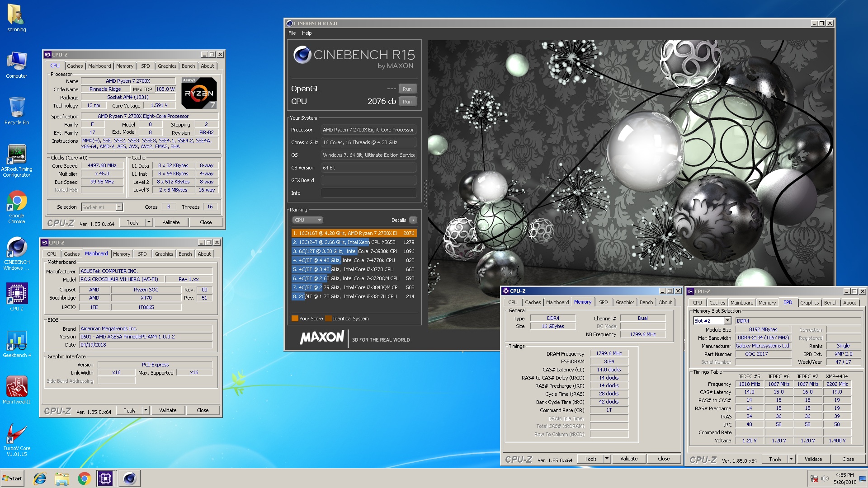Click Tools button in SPD CPU-Z window
The image size is (868, 488).
pyautogui.click(x=775, y=459)
